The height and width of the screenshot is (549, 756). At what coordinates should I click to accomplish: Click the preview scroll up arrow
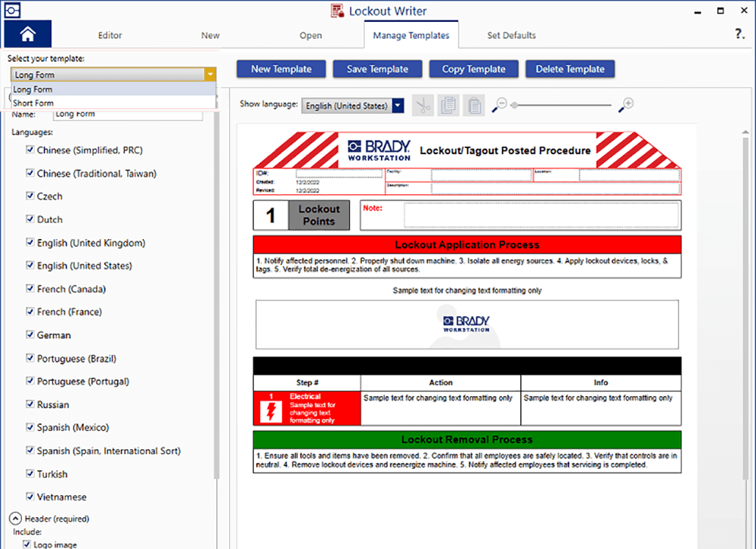pyautogui.click(x=745, y=132)
